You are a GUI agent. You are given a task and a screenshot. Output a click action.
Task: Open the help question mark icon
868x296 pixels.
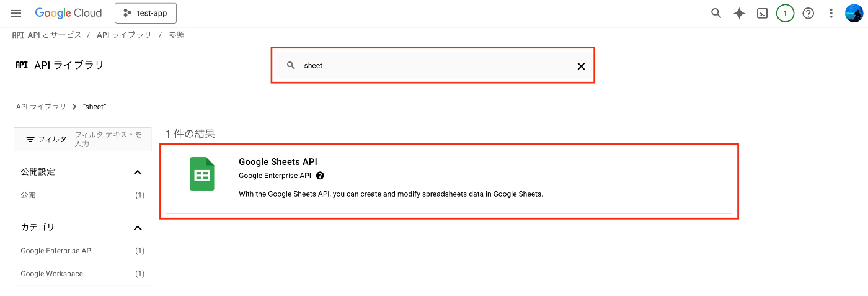(x=808, y=13)
